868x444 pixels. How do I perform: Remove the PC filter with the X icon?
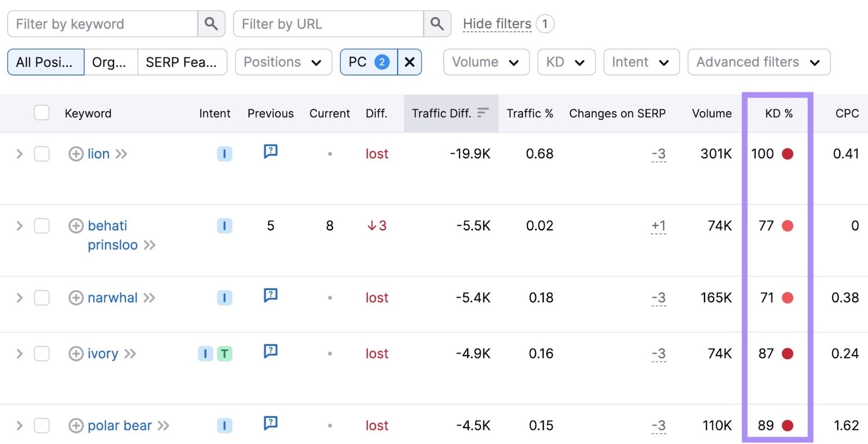[410, 62]
